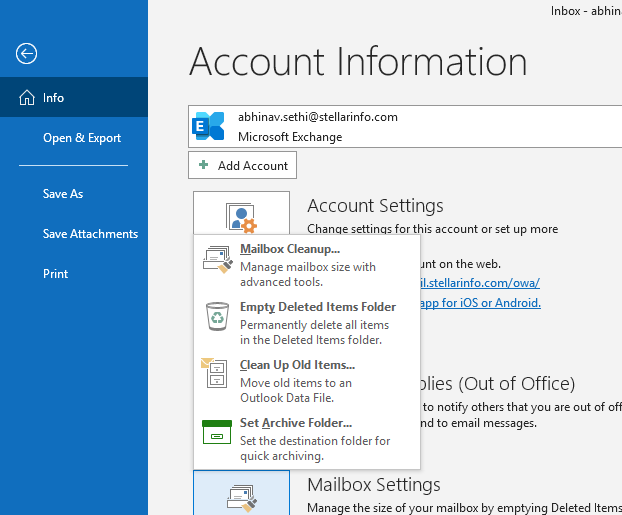
Task: Select Print in the backstage sidebar
Action: pos(55,274)
